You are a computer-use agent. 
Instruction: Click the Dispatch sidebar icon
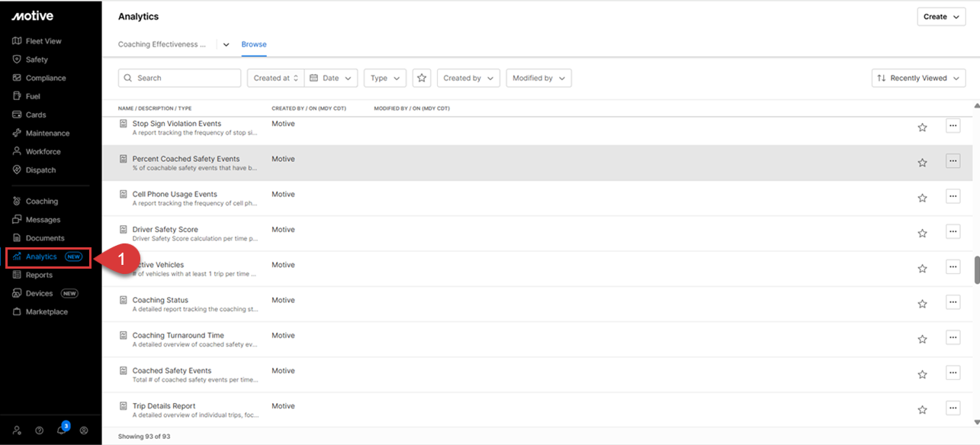18,169
